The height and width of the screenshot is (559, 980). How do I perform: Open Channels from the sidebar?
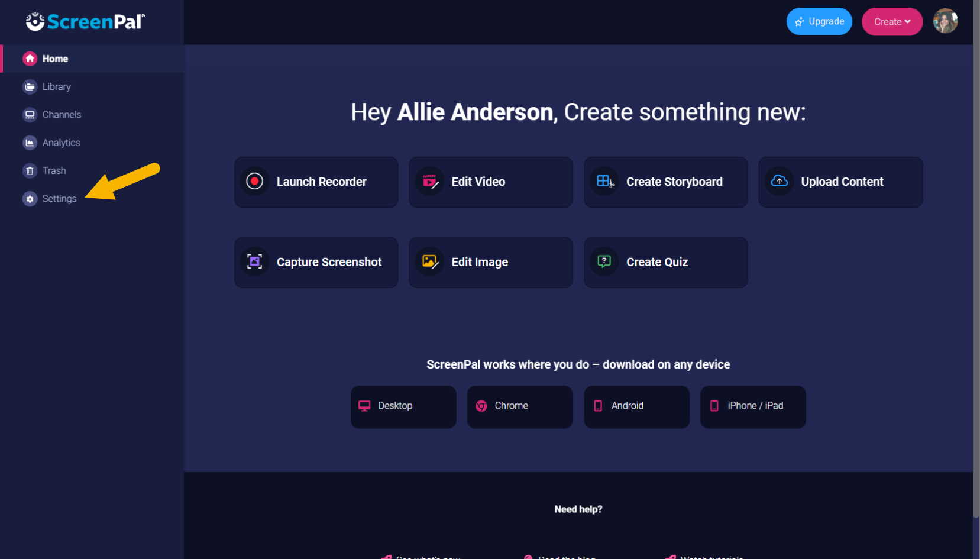[62, 115]
